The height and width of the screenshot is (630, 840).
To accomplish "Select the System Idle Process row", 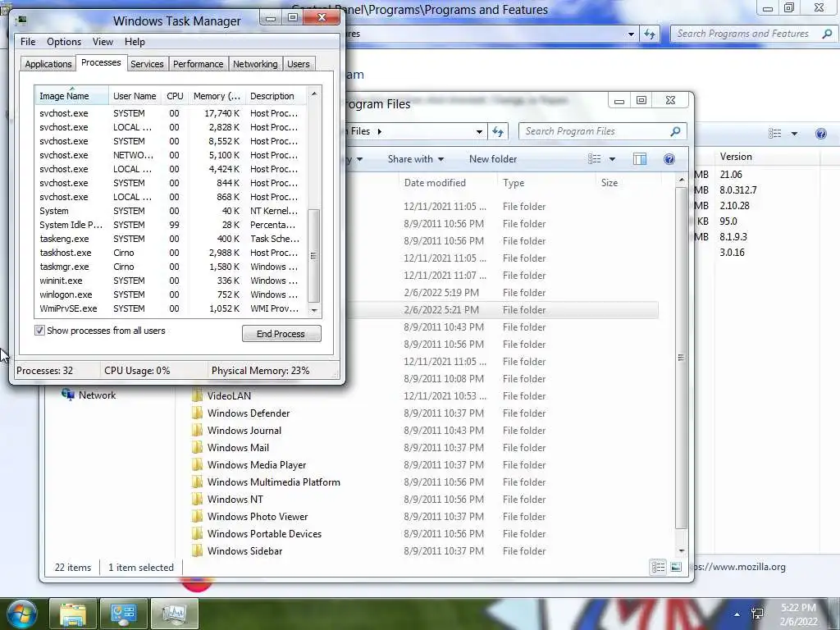I will (x=171, y=225).
